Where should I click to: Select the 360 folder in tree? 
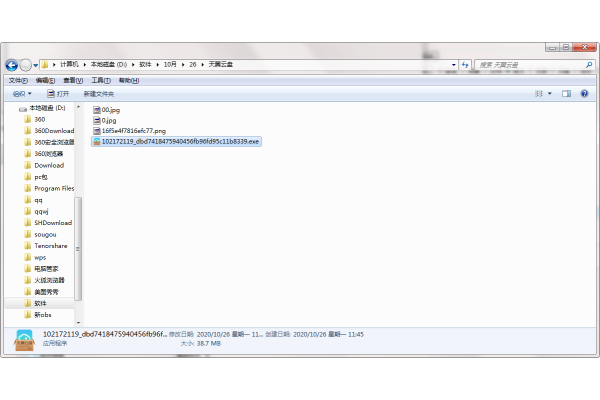point(35,119)
